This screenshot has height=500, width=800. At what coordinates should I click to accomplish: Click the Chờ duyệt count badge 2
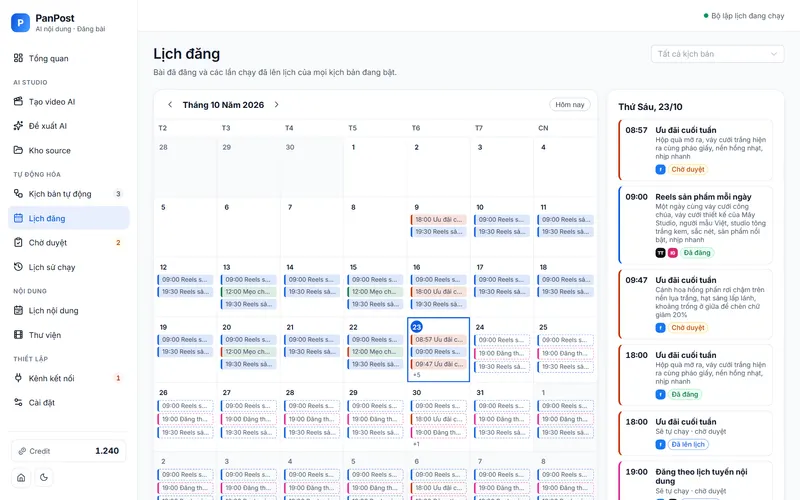tap(118, 243)
